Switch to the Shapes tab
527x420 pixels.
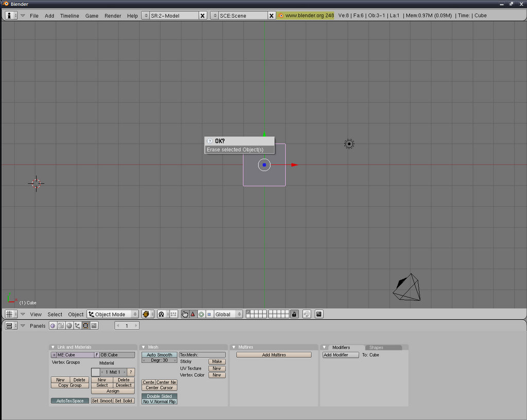(x=376, y=348)
